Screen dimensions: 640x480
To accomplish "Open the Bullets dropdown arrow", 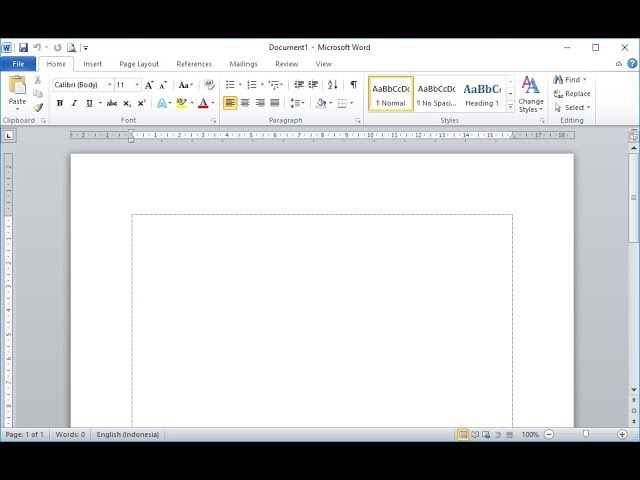I will [x=240, y=84].
